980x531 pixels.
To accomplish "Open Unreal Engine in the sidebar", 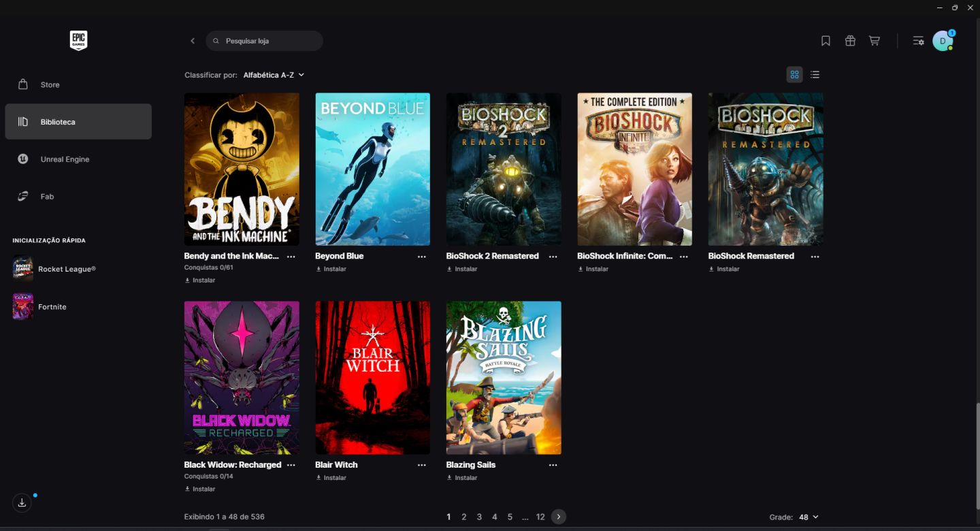I will coord(78,159).
